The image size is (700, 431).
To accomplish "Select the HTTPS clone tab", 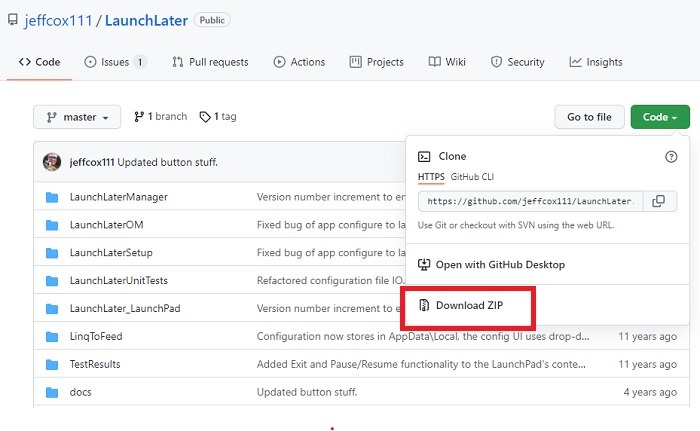I will click(x=431, y=177).
